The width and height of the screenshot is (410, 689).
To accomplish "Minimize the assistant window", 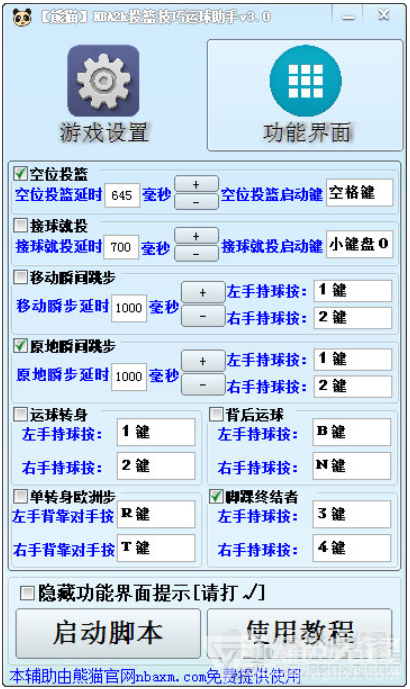I will (x=348, y=17).
